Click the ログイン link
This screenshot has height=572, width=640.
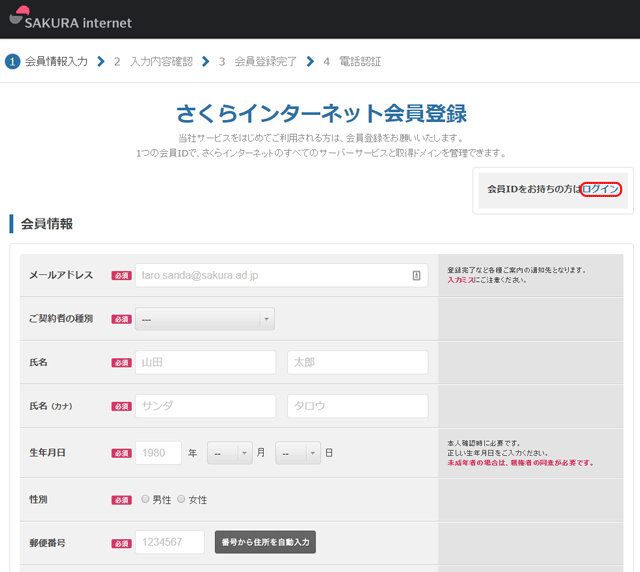[x=601, y=189]
